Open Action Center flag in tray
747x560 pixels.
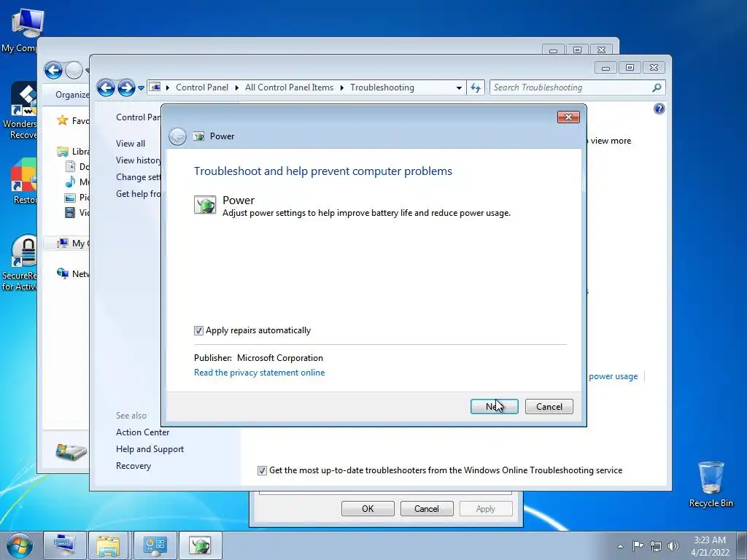638,545
